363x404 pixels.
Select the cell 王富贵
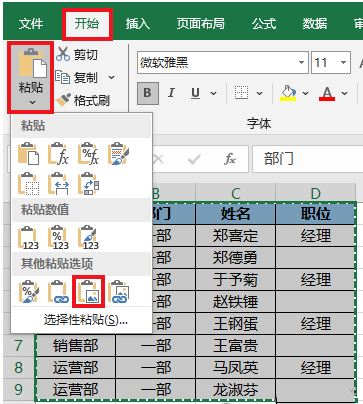tap(236, 346)
